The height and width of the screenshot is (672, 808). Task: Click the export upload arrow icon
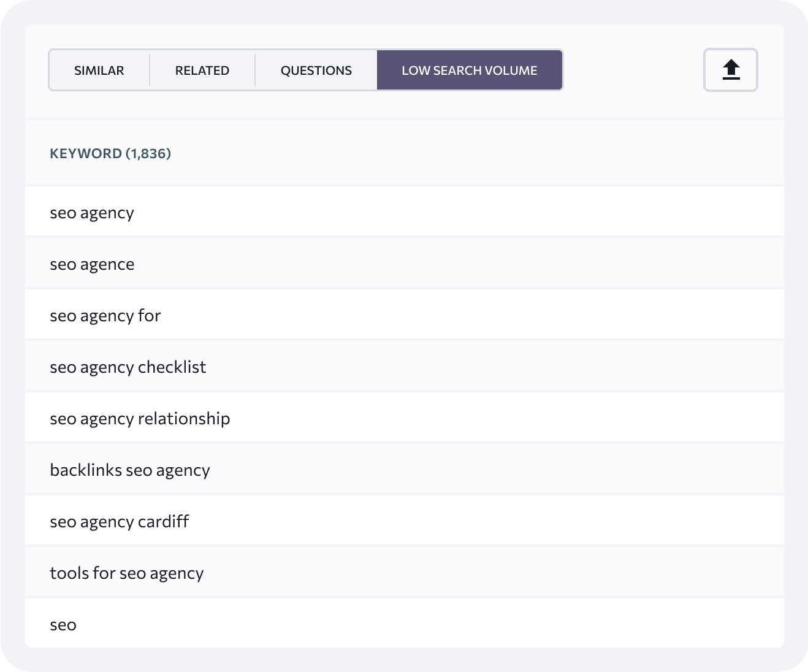(731, 70)
